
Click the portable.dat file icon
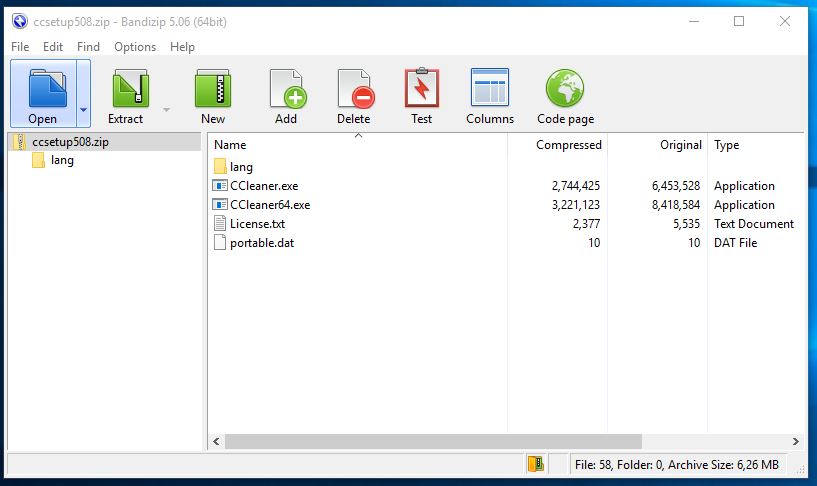coord(220,242)
